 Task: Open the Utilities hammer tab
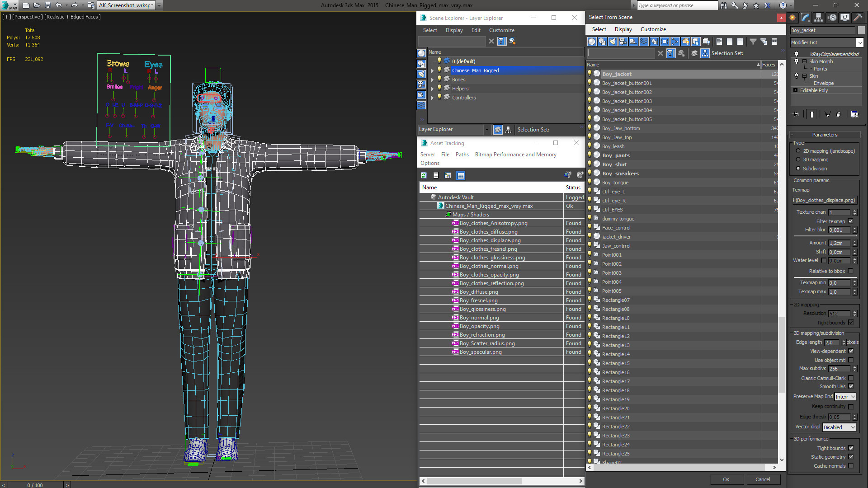point(858,18)
